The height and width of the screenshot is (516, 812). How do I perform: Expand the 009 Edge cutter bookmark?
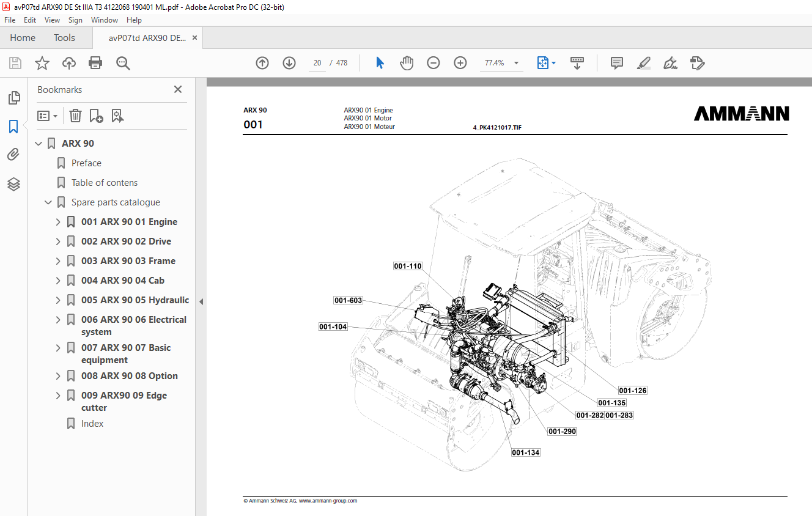(58, 396)
